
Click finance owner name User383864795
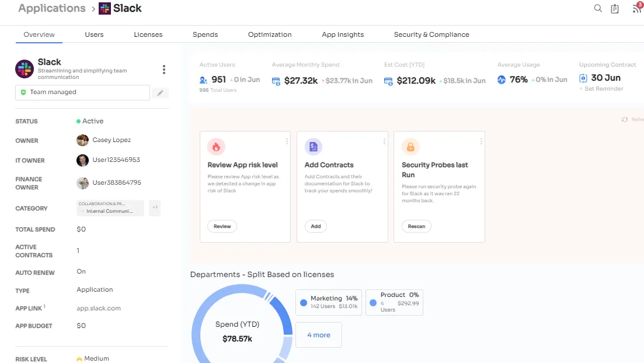point(117,182)
